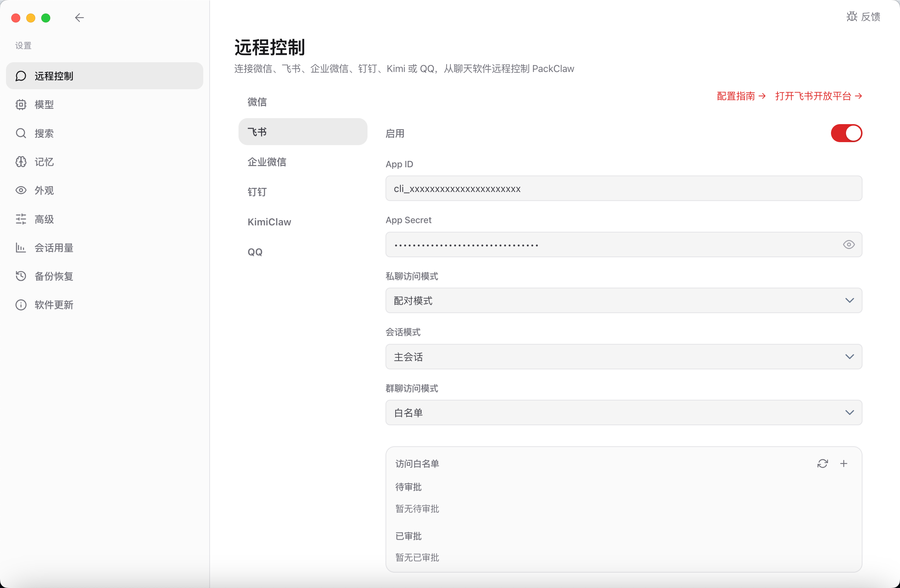Open the 会话用量 settings page
Image resolution: width=900 pixels, height=588 pixels.
coord(104,247)
